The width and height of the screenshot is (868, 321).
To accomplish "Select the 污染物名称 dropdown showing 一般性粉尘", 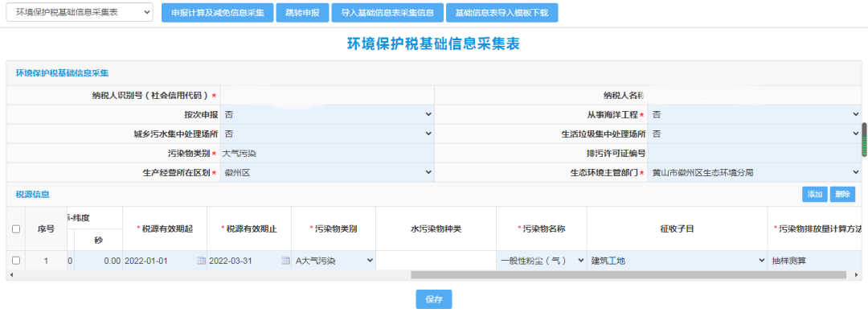I will 542,261.
